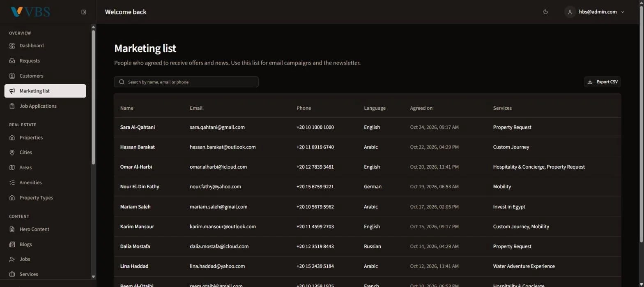This screenshot has height=287, width=644.
Task: Click the Areas map icon
Action: 12,167
